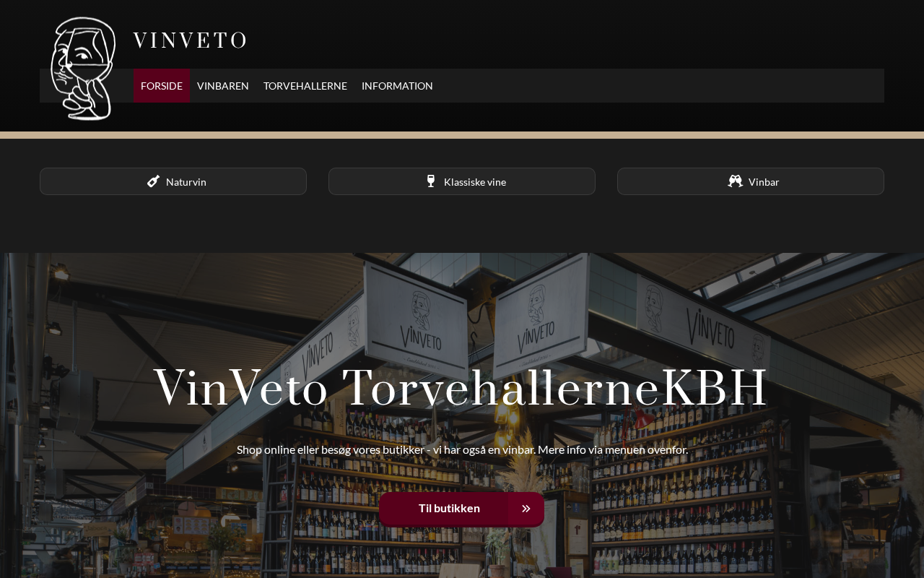This screenshot has width=924, height=578.
Task: Click the VinVeto face-with-wineglass logo
Action: click(83, 69)
